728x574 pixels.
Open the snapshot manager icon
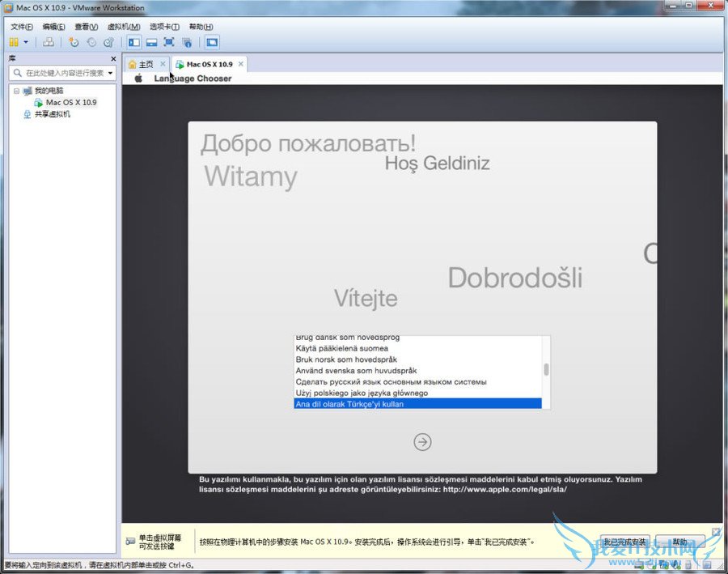pos(108,42)
